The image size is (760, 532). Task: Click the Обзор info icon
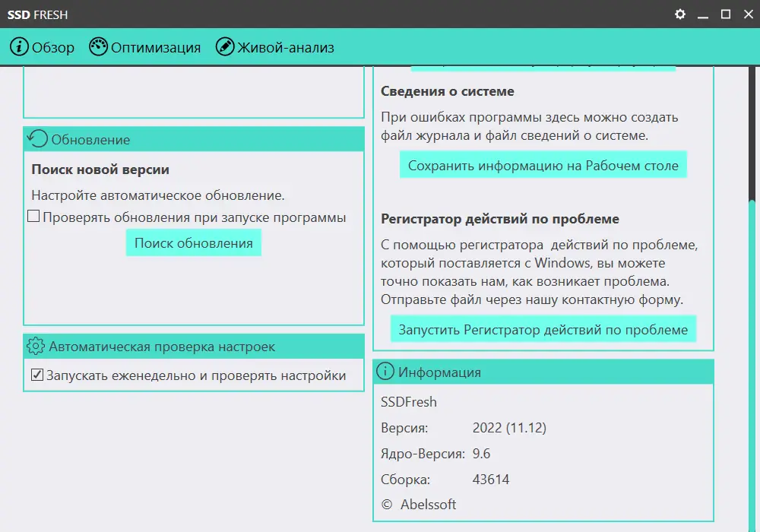[x=20, y=46]
